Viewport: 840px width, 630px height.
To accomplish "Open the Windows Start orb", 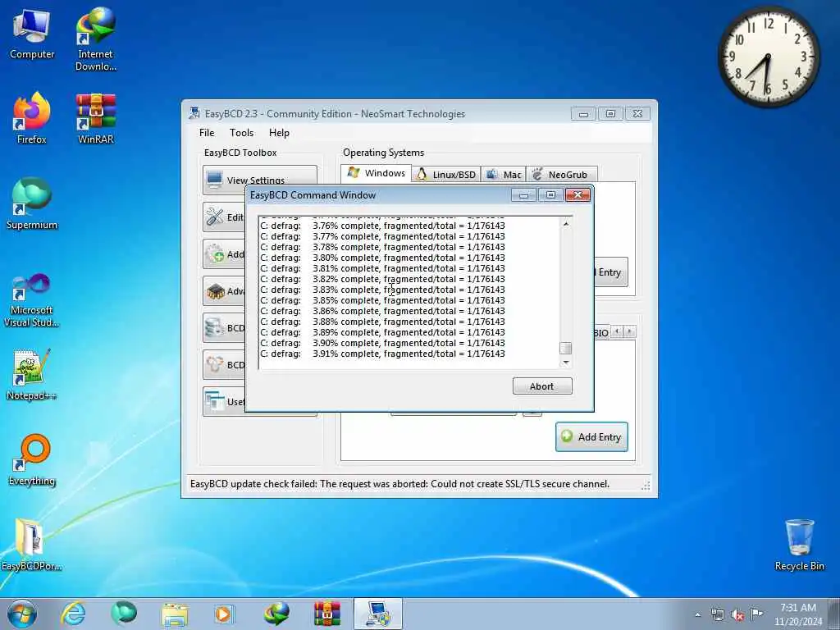I will point(22,614).
